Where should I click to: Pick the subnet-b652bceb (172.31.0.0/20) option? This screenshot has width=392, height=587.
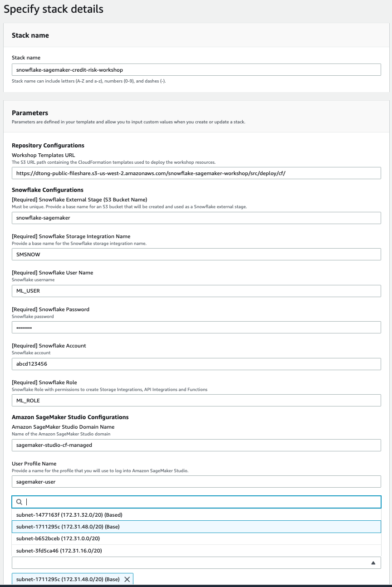tap(58, 538)
